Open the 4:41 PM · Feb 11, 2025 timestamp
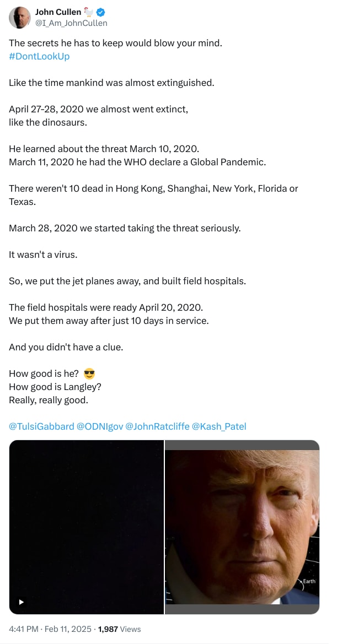Viewport: 337px width, 644px height. (x=51, y=629)
